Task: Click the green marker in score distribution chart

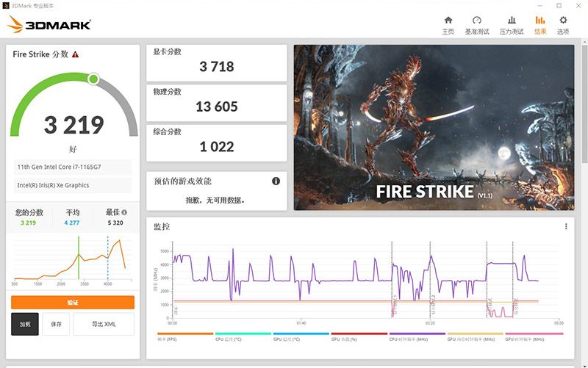Action: tap(79, 258)
